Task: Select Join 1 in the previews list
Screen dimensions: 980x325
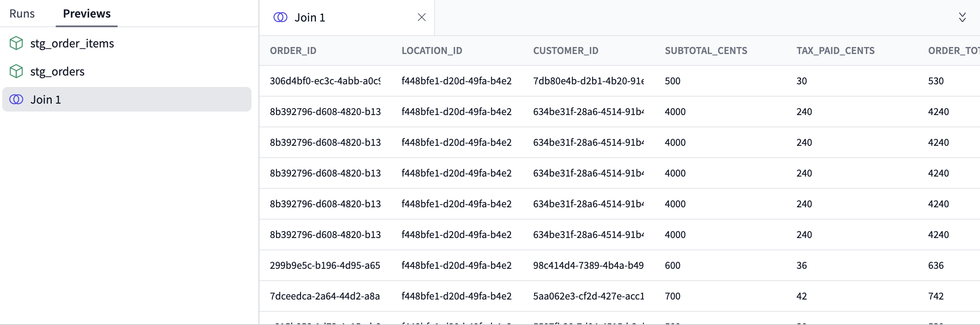Action: click(46, 100)
